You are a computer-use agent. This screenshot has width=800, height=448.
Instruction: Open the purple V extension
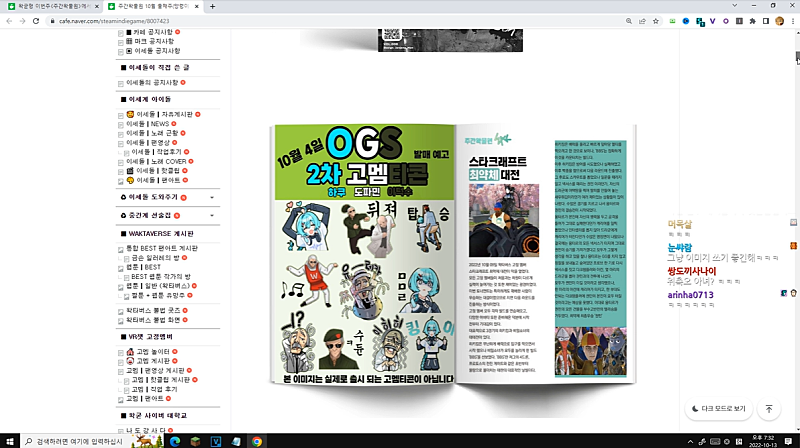pos(712,21)
